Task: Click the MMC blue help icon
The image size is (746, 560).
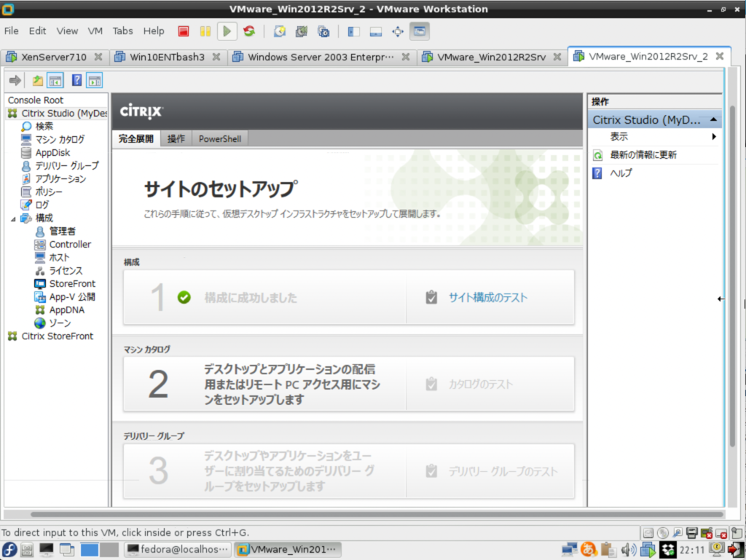Action: tap(76, 80)
